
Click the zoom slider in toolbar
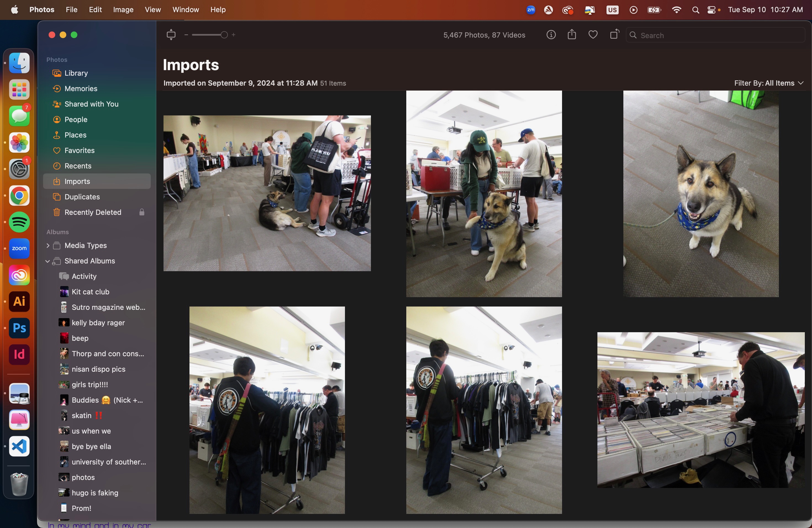[x=210, y=35]
